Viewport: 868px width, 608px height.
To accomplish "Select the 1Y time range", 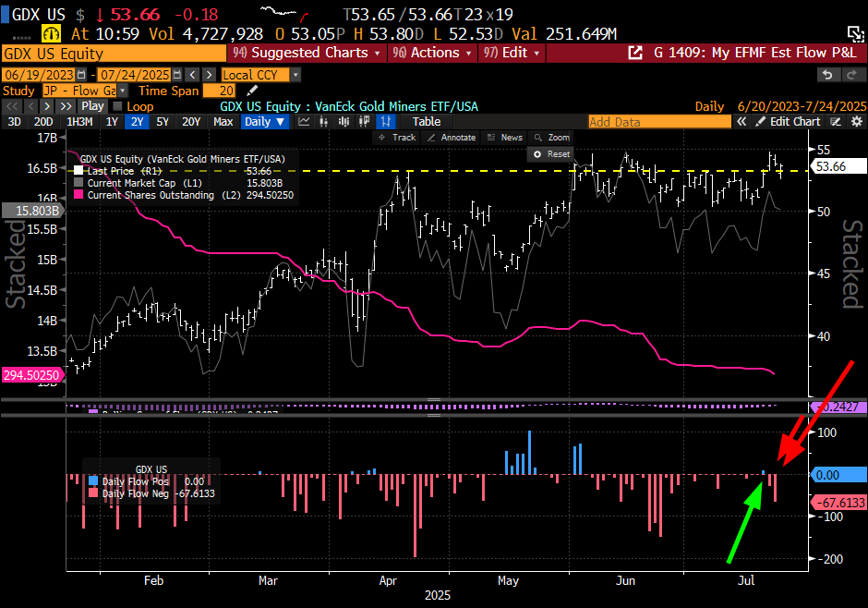I will (112, 122).
